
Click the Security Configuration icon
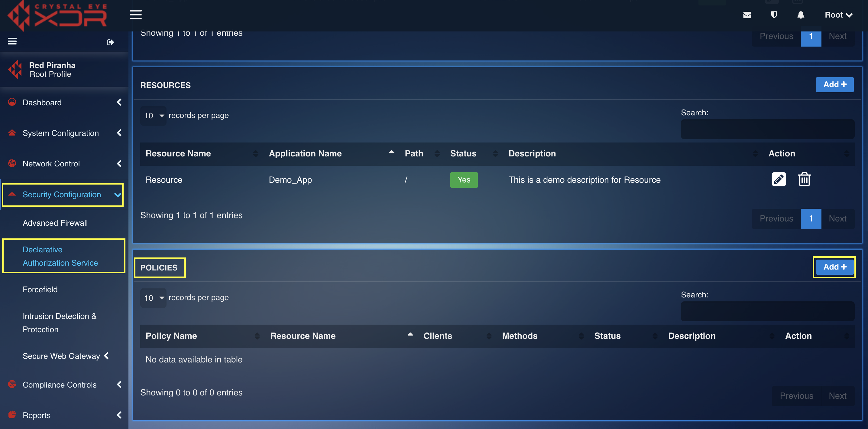(12, 194)
